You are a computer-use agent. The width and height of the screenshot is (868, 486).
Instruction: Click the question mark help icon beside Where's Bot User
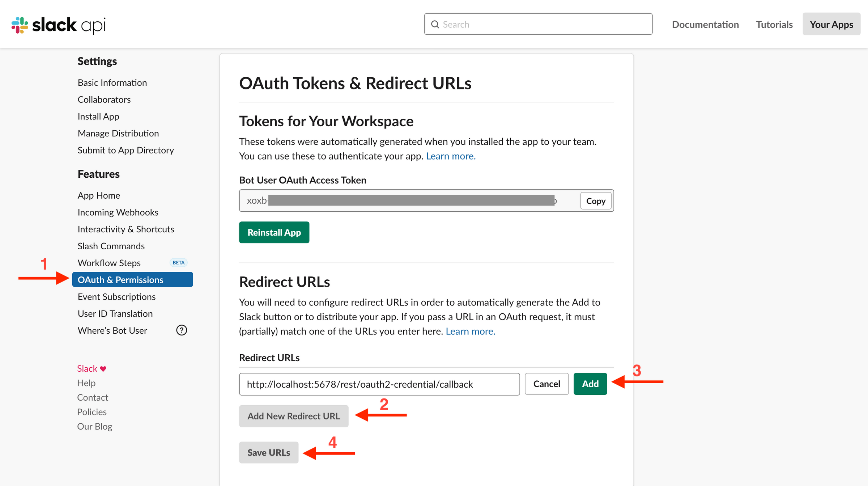pos(182,330)
